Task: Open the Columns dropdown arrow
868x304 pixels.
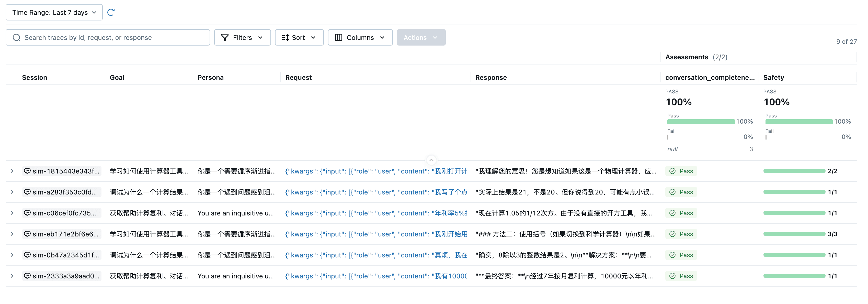Action: pyautogui.click(x=382, y=37)
